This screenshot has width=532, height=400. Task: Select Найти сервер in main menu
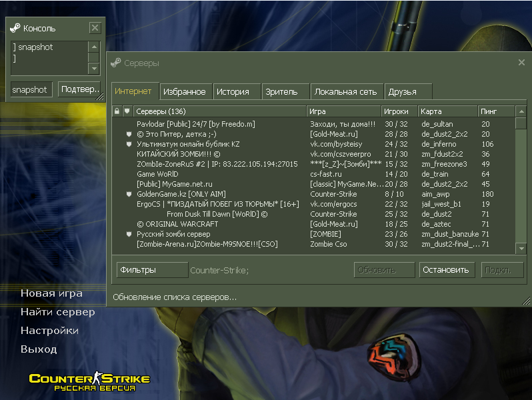[x=58, y=312]
